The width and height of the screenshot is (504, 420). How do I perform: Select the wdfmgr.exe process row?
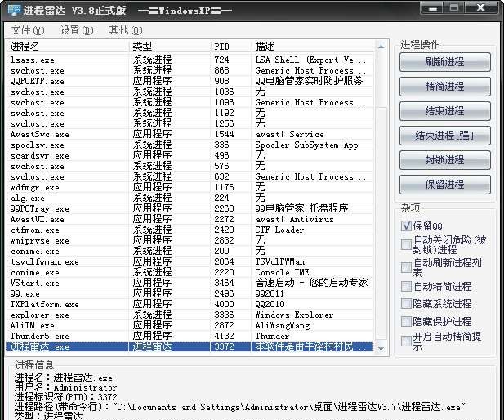[x=190, y=187]
